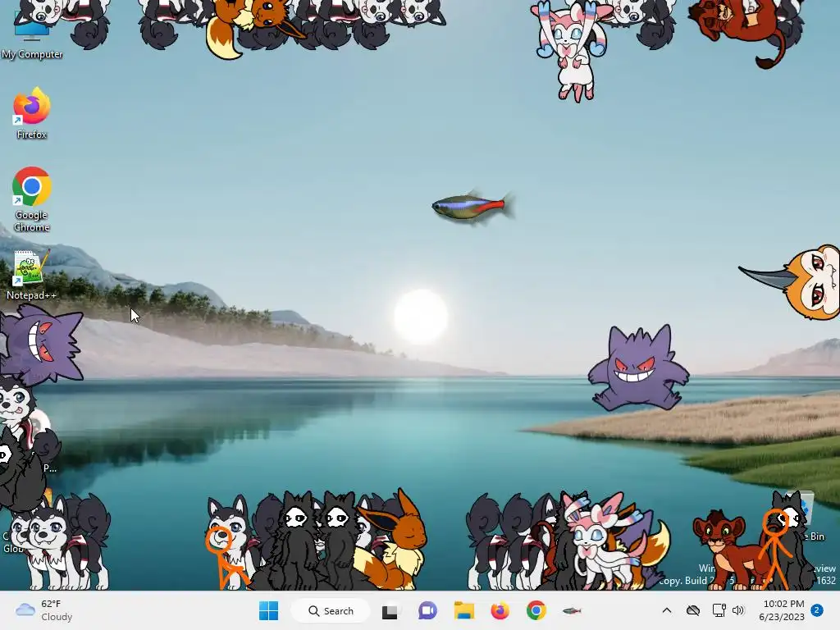840x630 pixels.
Task: Click the volume speaker tray icon
Action: (738, 610)
